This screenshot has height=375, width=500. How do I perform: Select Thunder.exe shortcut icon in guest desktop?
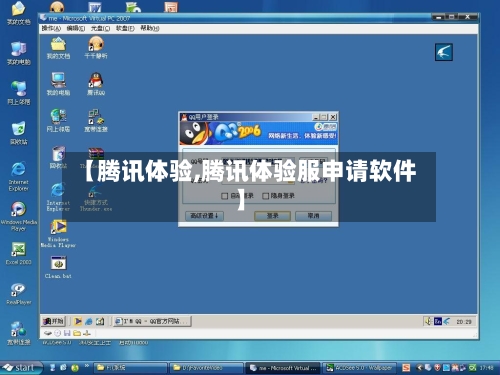point(96,191)
